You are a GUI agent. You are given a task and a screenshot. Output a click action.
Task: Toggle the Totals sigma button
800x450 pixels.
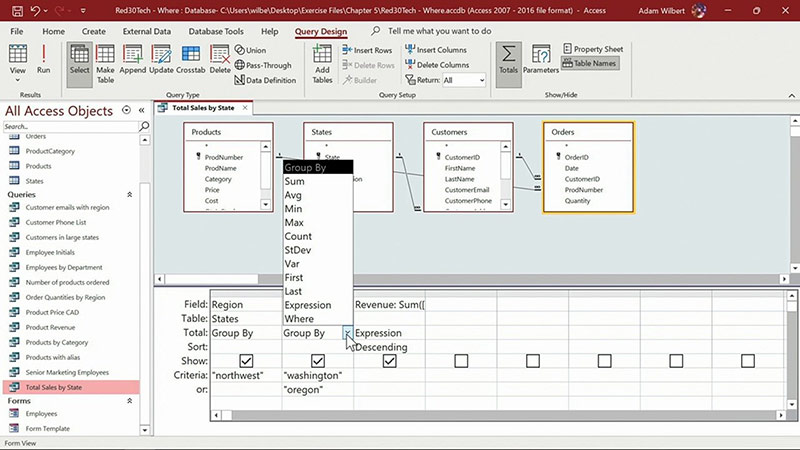tap(508, 64)
